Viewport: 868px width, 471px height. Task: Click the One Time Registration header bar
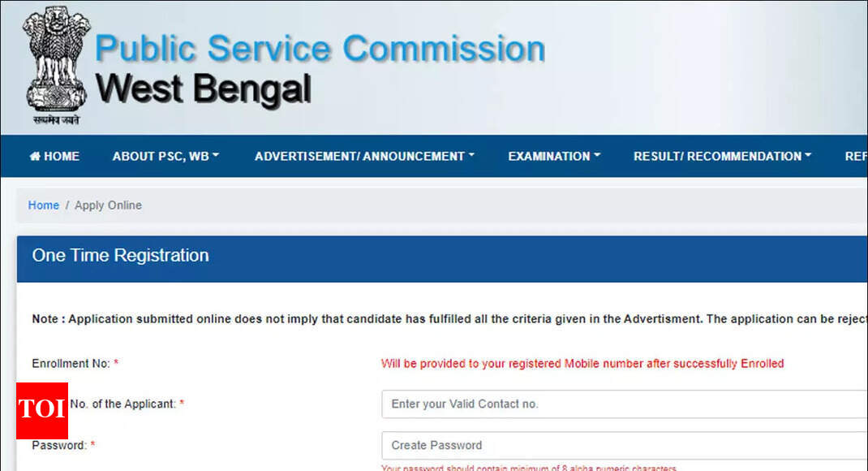pos(119,255)
